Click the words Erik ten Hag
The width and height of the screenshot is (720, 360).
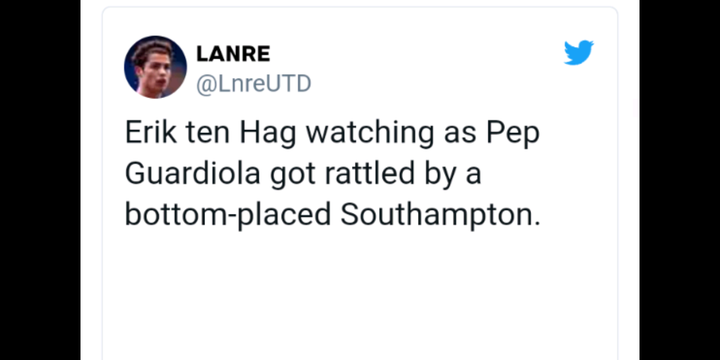click(x=211, y=134)
